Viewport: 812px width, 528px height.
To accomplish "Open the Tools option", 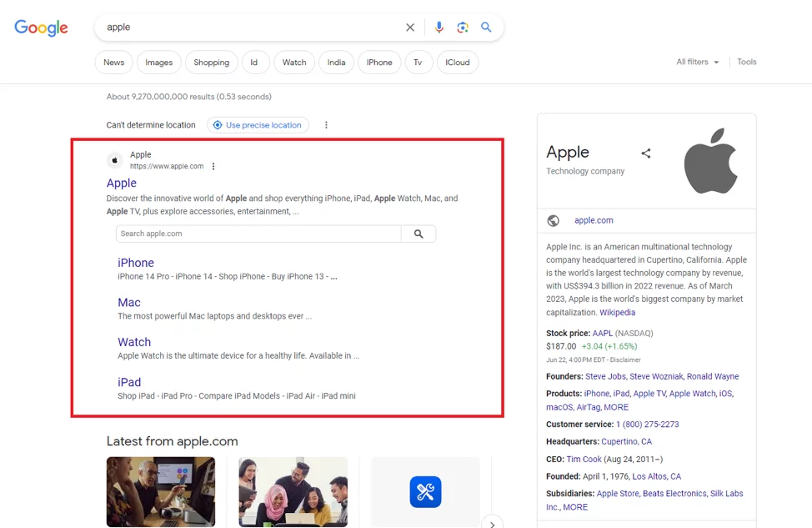I will 747,62.
